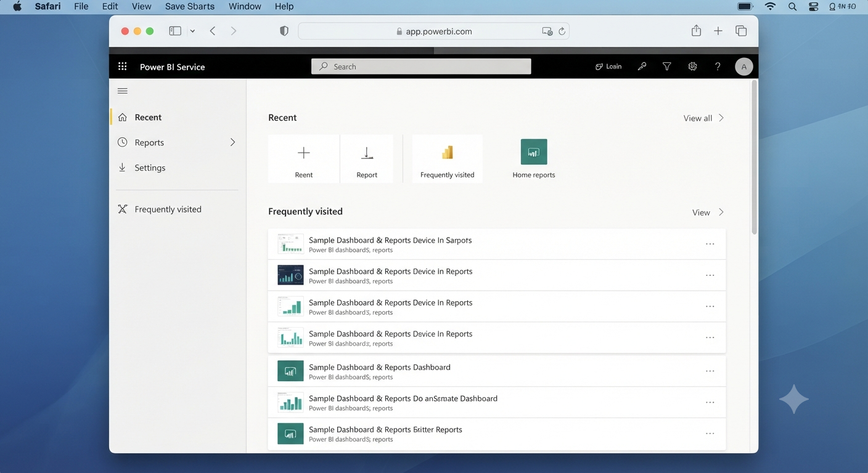Open the Frequently visited Power BI tile

(448, 159)
